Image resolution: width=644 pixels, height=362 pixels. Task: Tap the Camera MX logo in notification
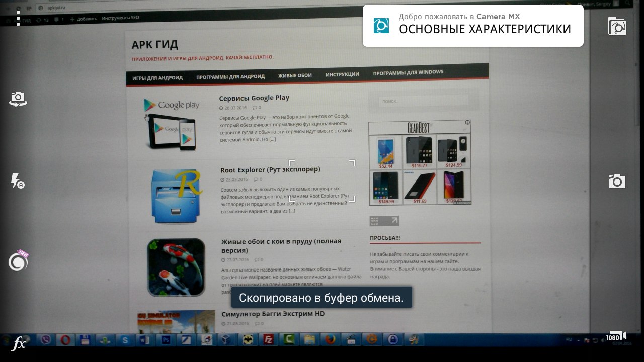click(x=381, y=26)
